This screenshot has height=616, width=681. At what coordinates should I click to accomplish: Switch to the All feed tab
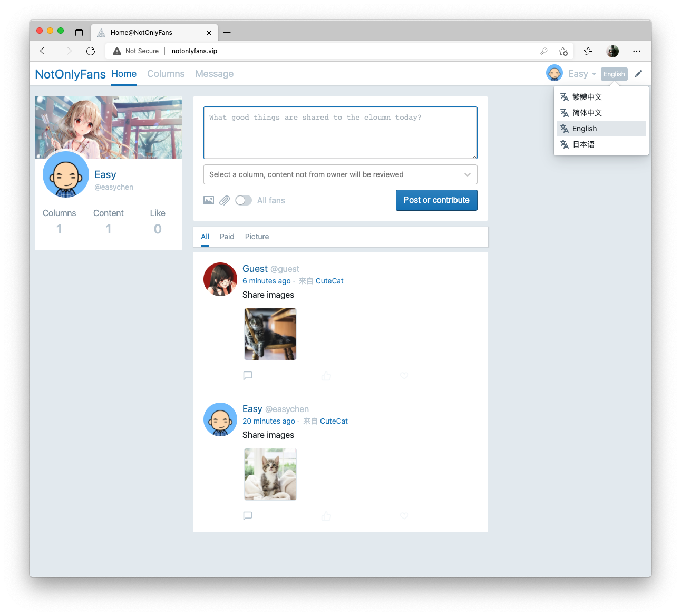(x=205, y=237)
